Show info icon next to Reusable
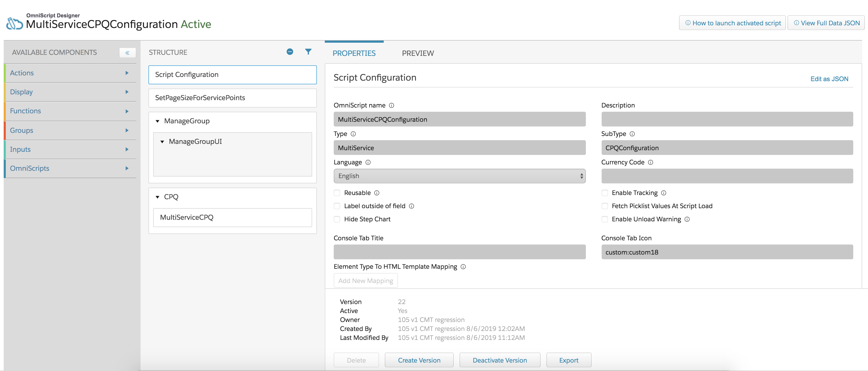The width and height of the screenshot is (868, 371). 377,193
